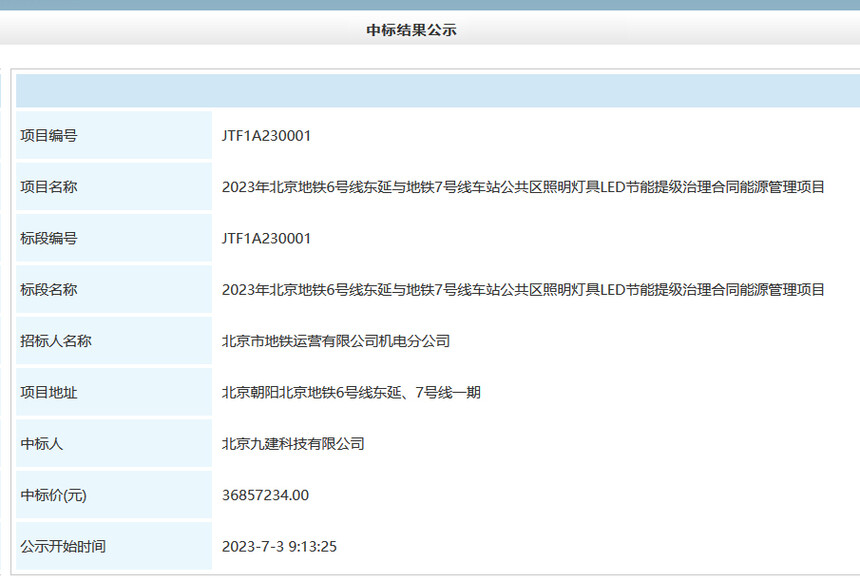Click the project name text beside 项目名称
This screenshot has width=860, height=582.
pos(523,187)
